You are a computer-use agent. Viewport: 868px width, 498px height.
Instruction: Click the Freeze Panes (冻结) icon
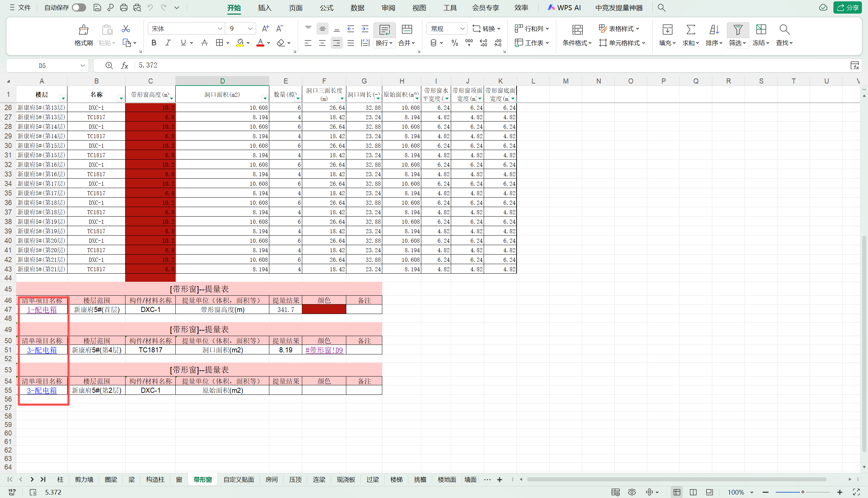click(761, 30)
